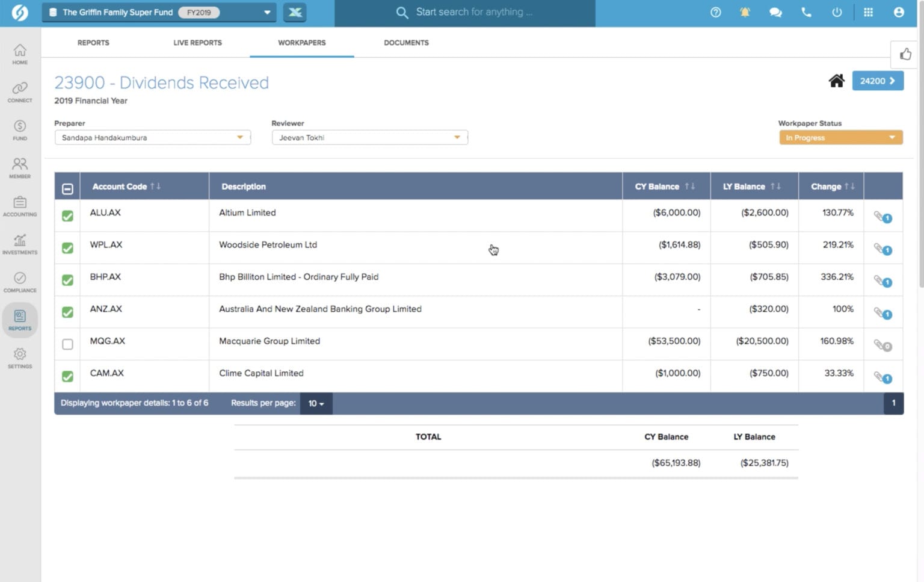Image resolution: width=924 pixels, height=582 pixels.
Task: Open attachment for Woodside Petroleum row
Action: coord(881,249)
